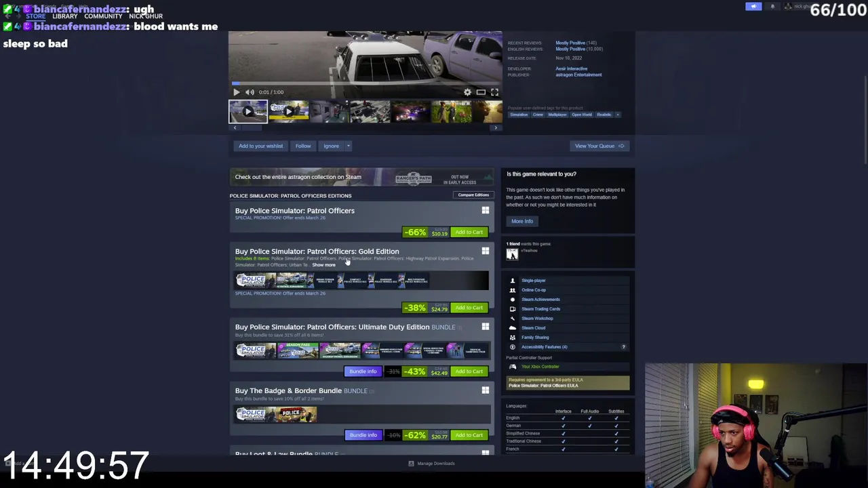Open Family Sharing feature link

click(x=535, y=338)
